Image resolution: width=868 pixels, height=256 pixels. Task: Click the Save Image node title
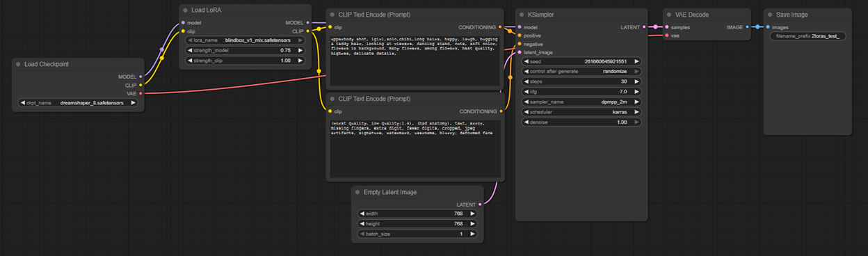pyautogui.click(x=792, y=14)
